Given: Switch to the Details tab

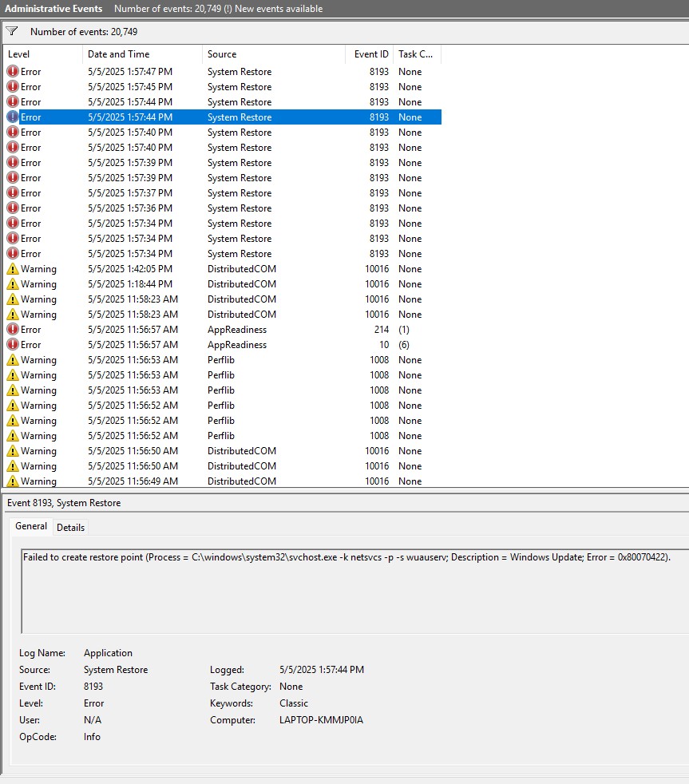Looking at the screenshot, I should [70, 528].
